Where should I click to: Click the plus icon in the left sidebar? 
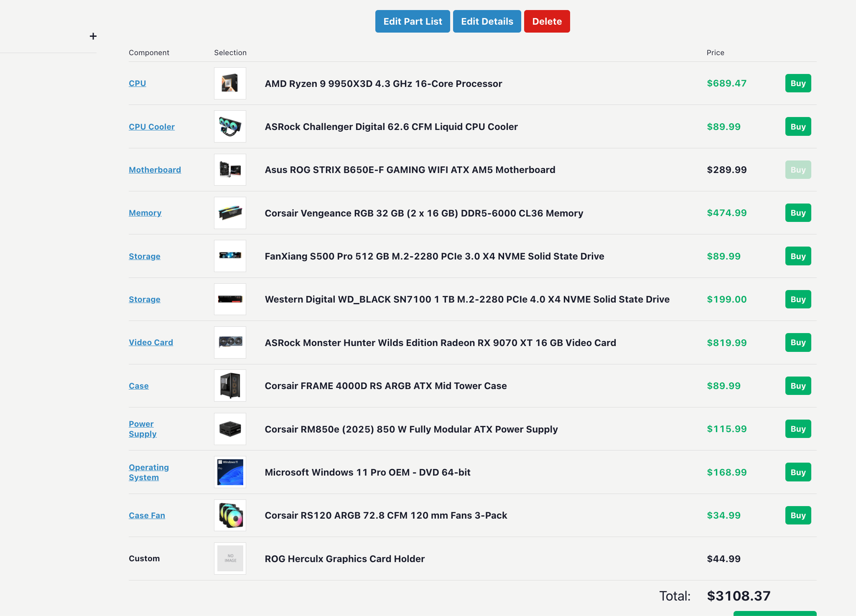click(x=93, y=36)
